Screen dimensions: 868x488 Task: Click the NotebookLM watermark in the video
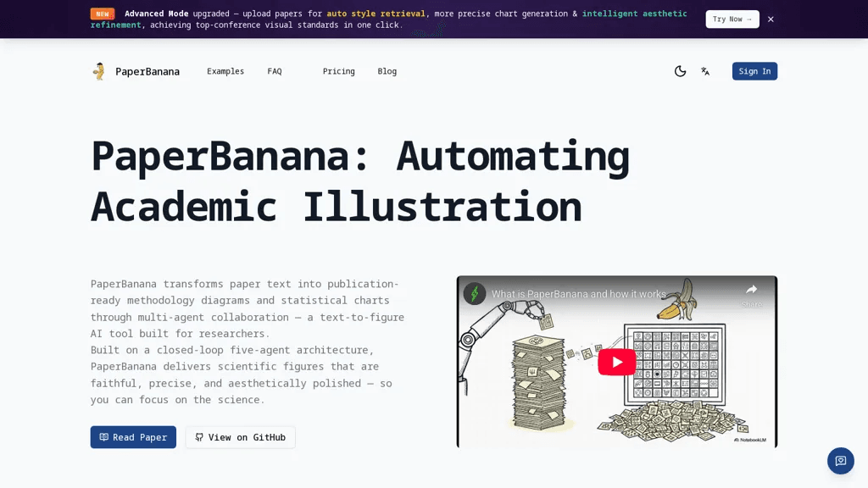[750, 440]
